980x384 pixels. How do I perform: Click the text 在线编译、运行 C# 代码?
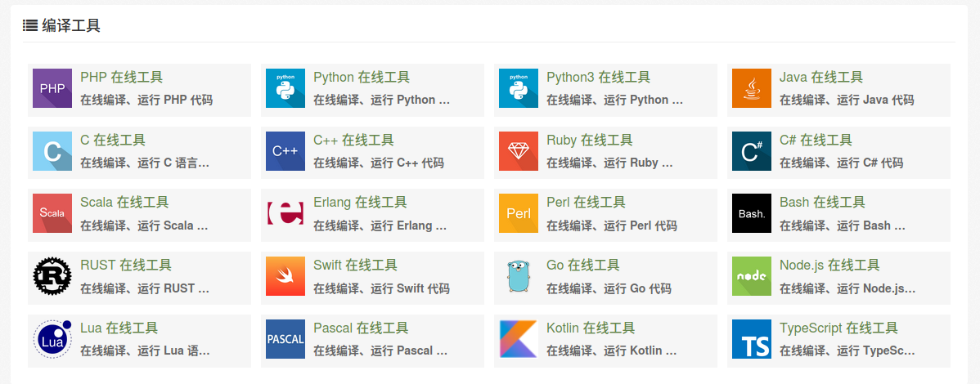[841, 163]
